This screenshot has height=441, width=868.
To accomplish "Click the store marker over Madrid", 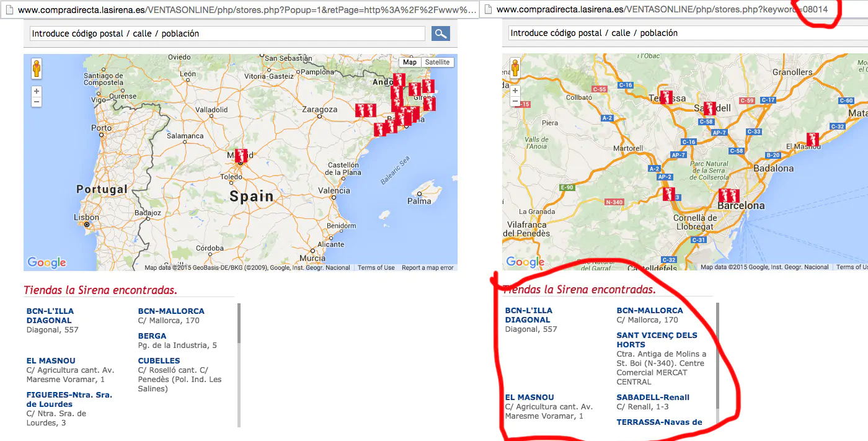I will pos(241,155).
